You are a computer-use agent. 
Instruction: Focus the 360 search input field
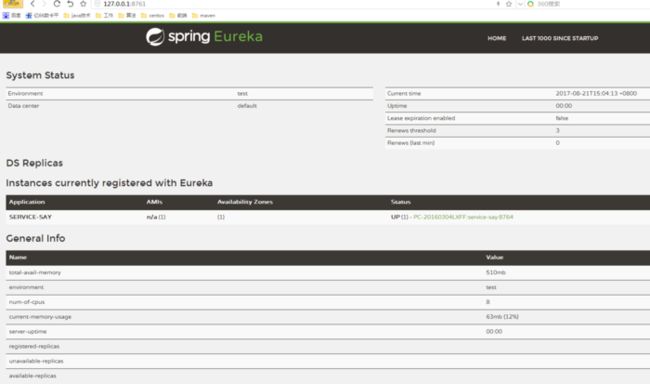593,4
